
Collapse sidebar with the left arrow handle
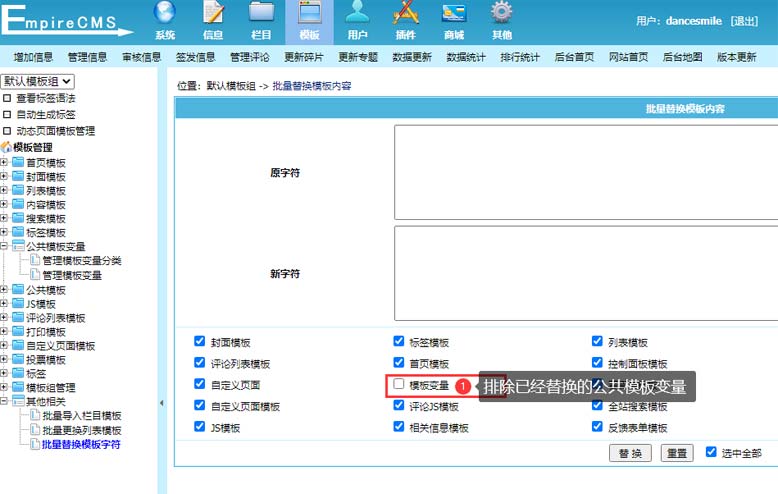pos(162,403)
